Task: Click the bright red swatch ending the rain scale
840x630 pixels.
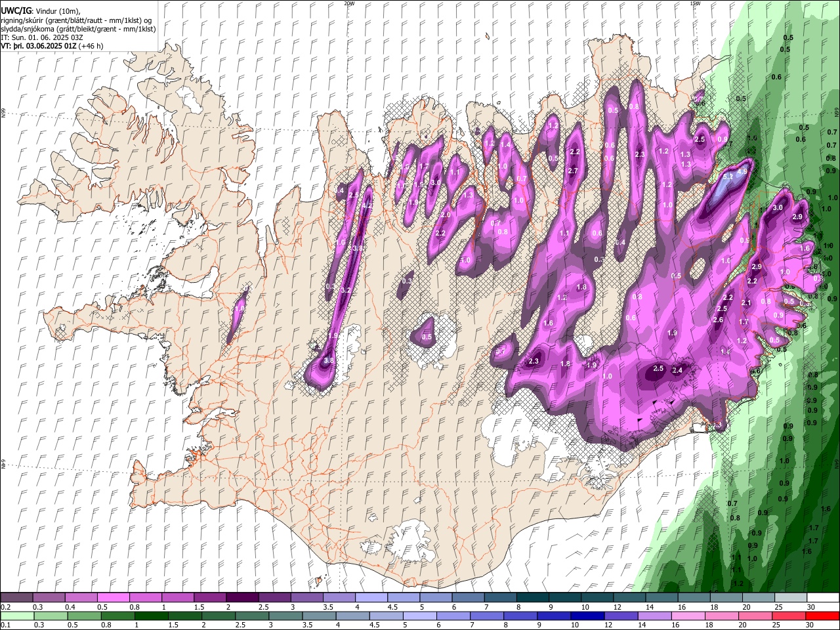Action: coord(822,616)
